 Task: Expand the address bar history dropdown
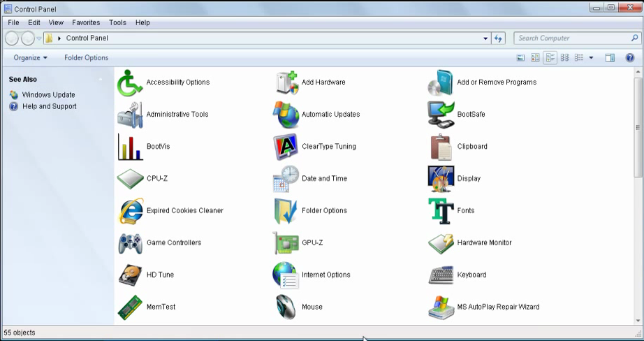(x=485, y=38)
